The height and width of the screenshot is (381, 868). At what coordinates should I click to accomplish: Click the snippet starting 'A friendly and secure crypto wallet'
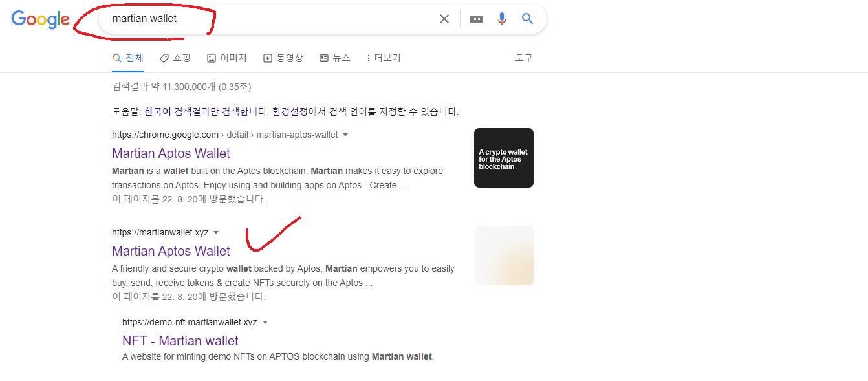coord(283,276)
